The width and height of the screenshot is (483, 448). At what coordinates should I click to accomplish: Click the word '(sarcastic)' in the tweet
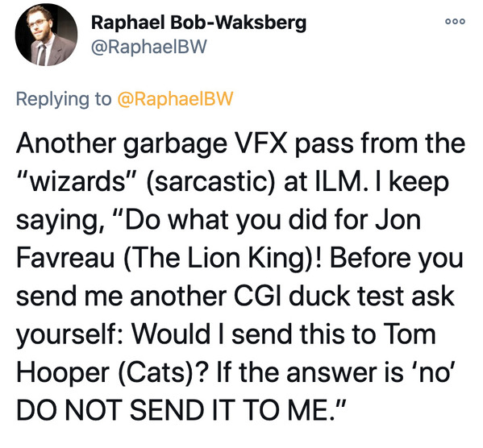click(210, 182)
